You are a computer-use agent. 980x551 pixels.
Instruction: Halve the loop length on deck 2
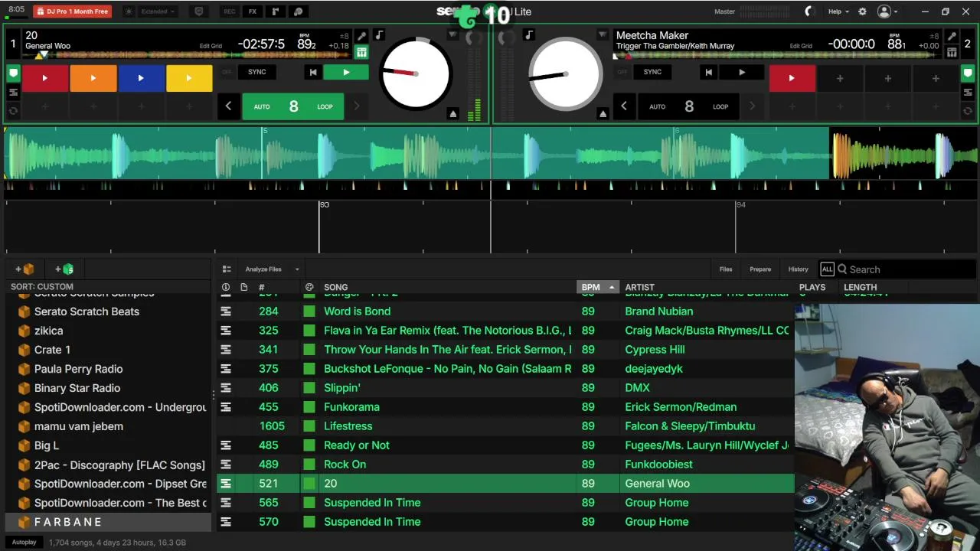(624, 106)
